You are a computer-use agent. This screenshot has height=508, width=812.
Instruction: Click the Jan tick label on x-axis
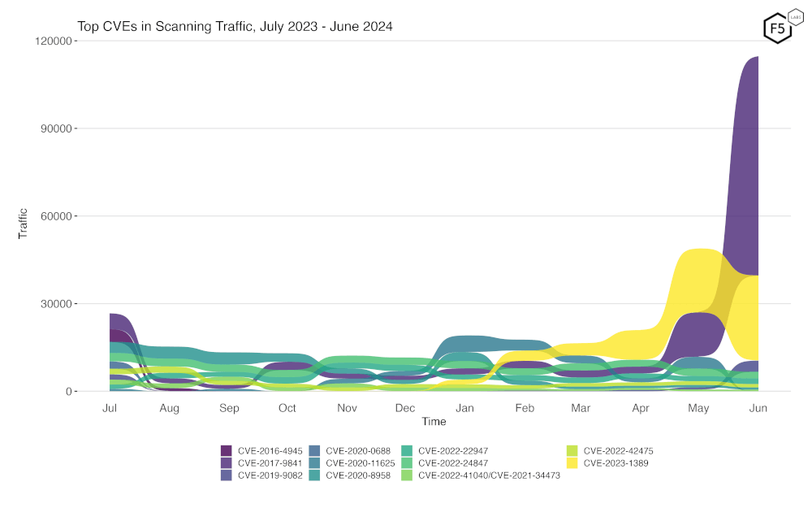[464, 408]
